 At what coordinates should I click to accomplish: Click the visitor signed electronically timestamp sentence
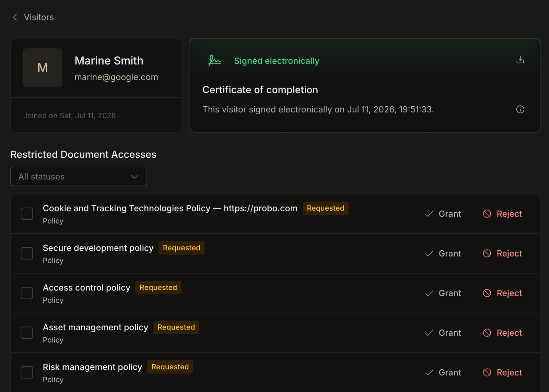318,109
